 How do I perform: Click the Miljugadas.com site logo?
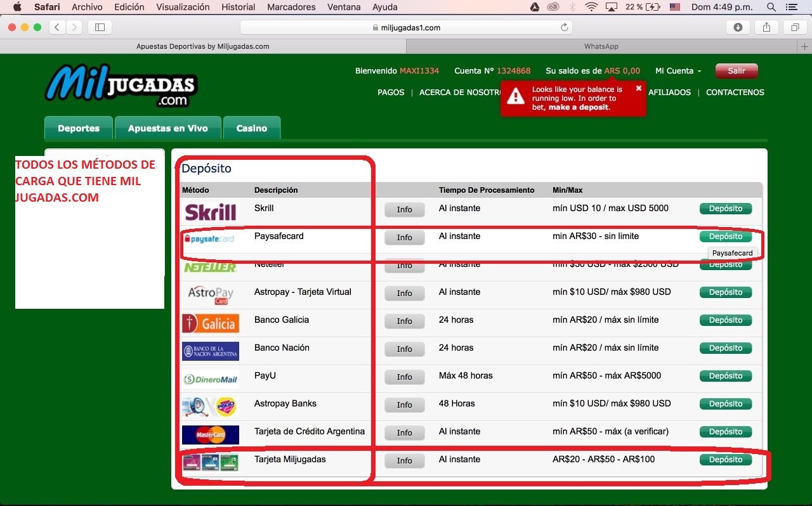tap(121, 85)
